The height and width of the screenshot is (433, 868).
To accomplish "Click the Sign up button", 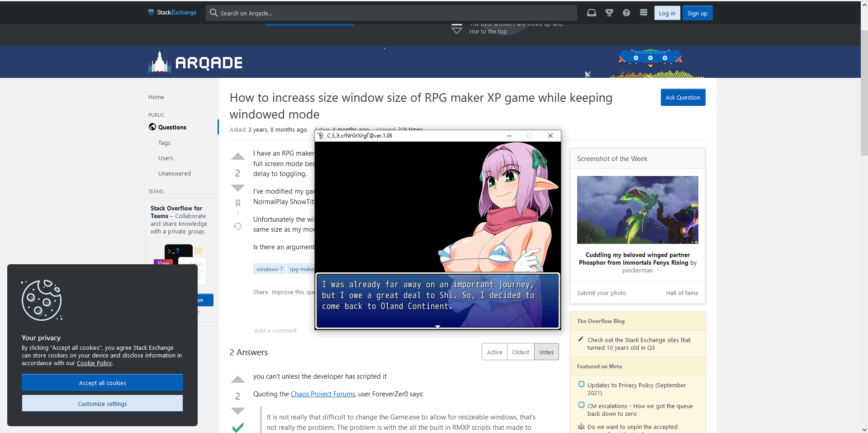I will (697, 13).
